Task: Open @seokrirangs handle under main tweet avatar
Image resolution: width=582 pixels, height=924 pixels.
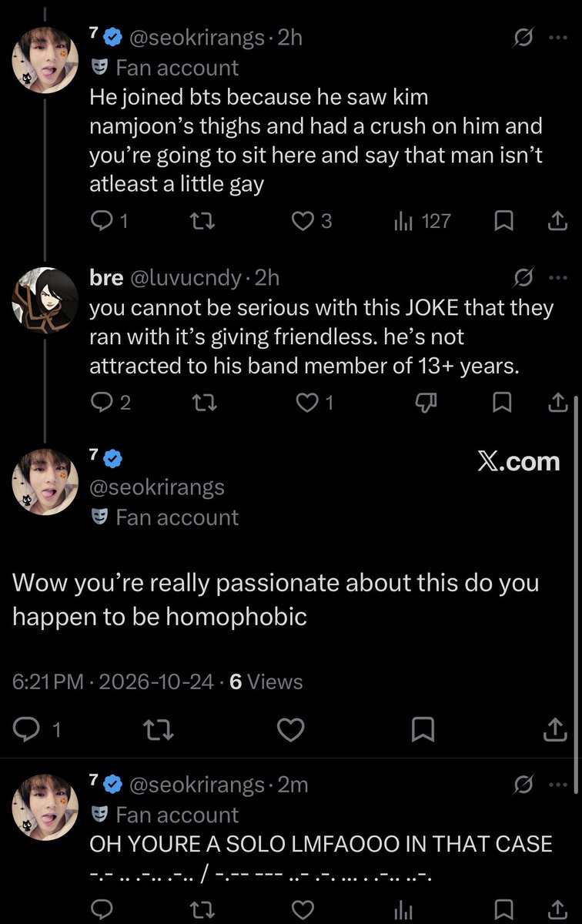Action: pyautogui.click(x=157, y=488)
